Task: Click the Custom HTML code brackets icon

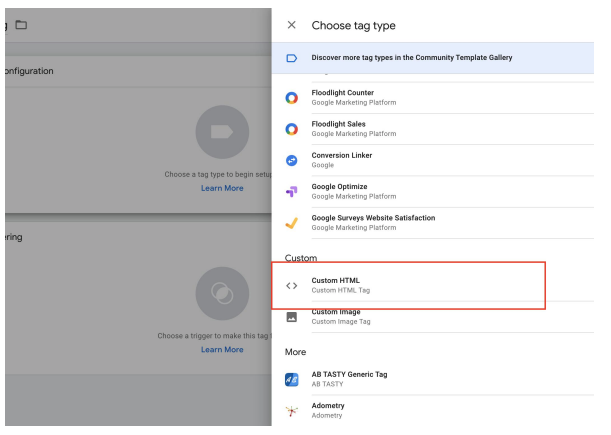Action: tap(291, 286)
